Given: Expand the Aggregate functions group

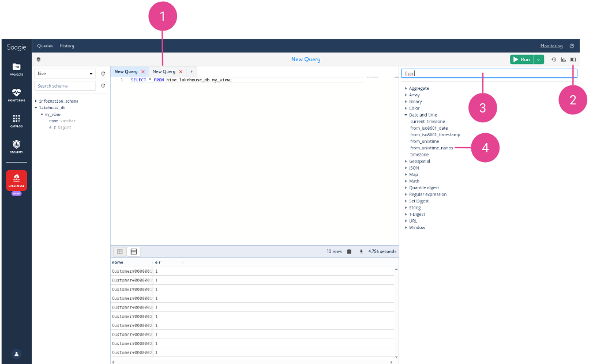Looking at the screenshot, I should (x=406, y=88).
